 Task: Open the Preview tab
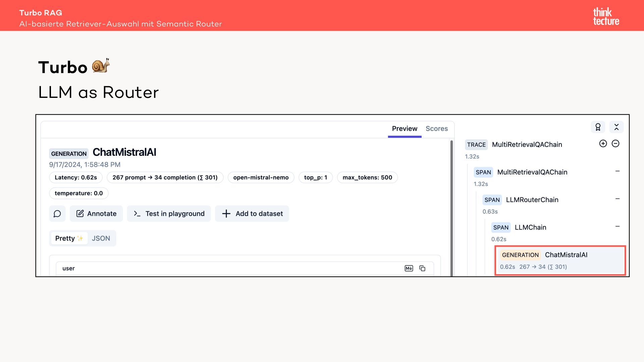[x=405, y=129]
